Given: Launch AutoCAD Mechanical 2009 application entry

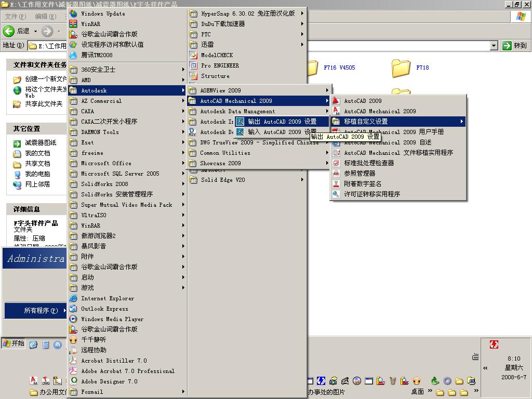Looking at the screenshot, I should click(397, 111).
